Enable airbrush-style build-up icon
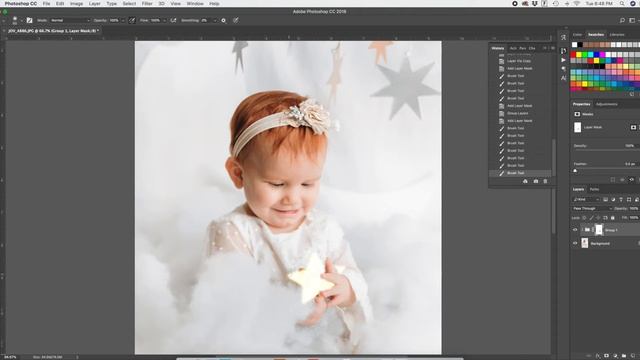This screenshot has width=640, height=360. pos(173,20)
